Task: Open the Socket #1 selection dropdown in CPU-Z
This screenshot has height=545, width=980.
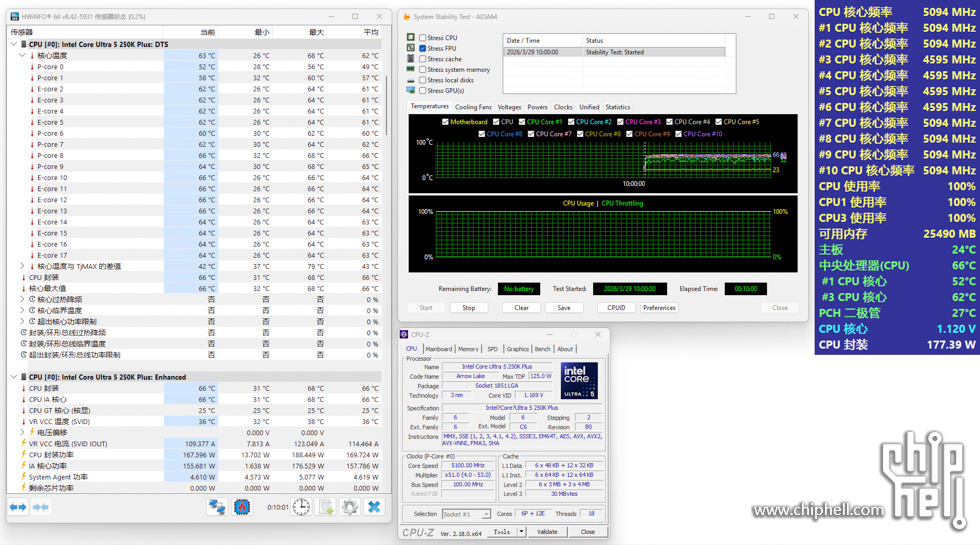Action: pyautogui.click(x=466, y=514)
